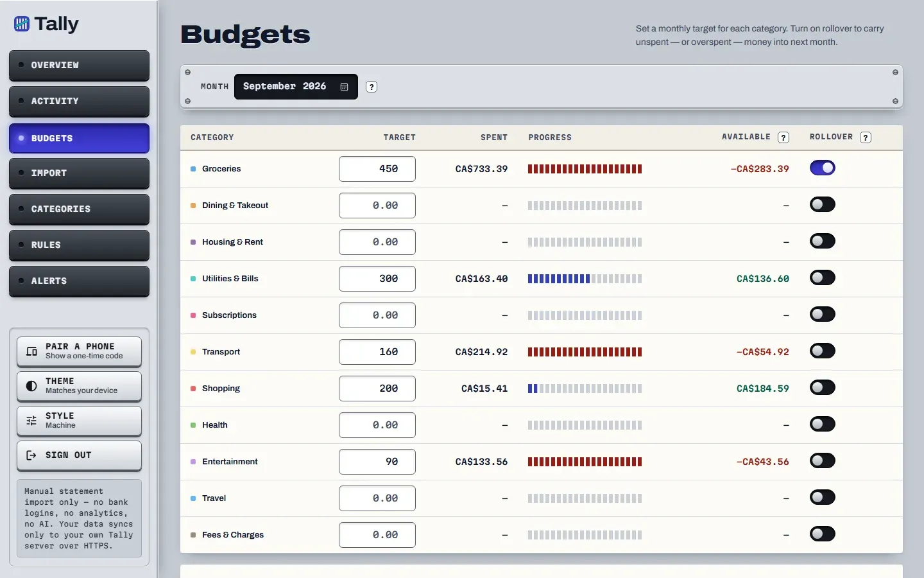
Task: Click the Pair a Phone device icon
Action: [31, 351]
